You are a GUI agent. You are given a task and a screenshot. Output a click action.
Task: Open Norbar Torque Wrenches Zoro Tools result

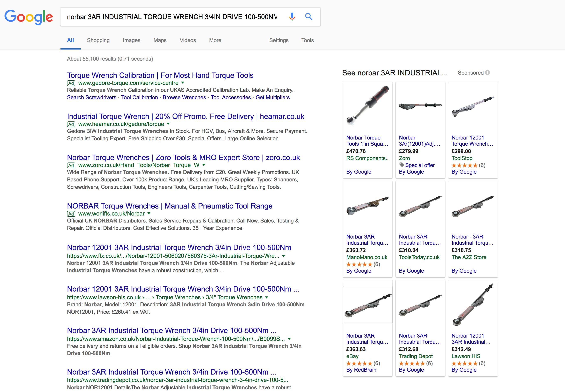tap(183, 157)
